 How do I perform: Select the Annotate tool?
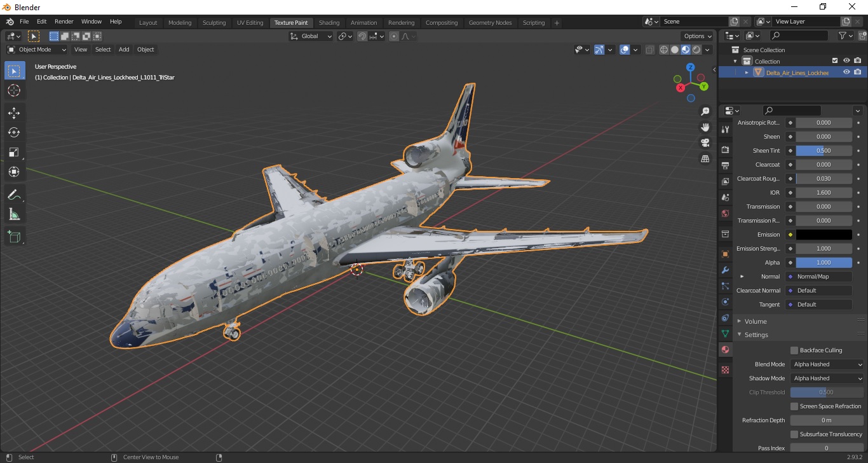coord(14,195)
